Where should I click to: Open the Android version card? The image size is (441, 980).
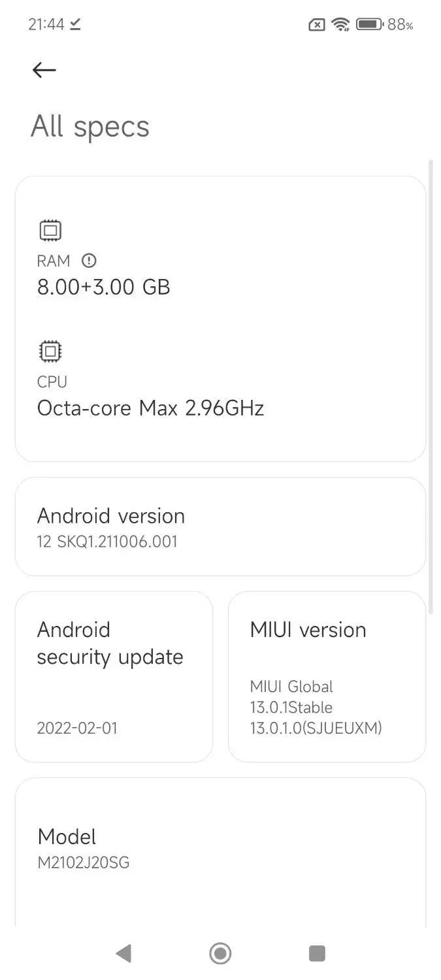(x=220, y=527)
